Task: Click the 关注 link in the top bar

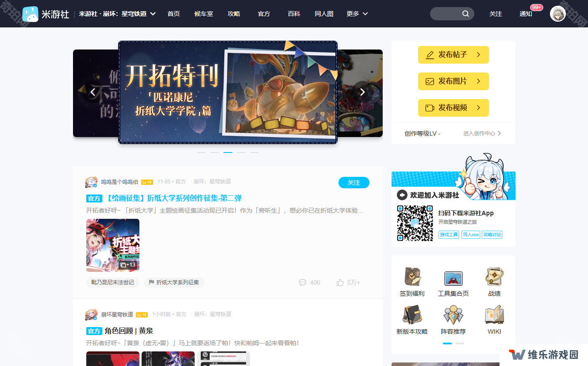Action: pyautogui.click(x=496, y=14)
